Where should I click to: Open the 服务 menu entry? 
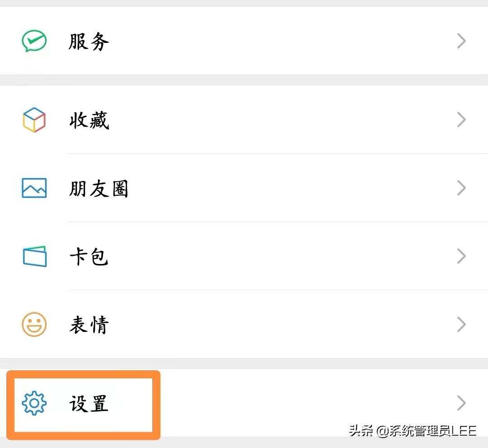89,41
